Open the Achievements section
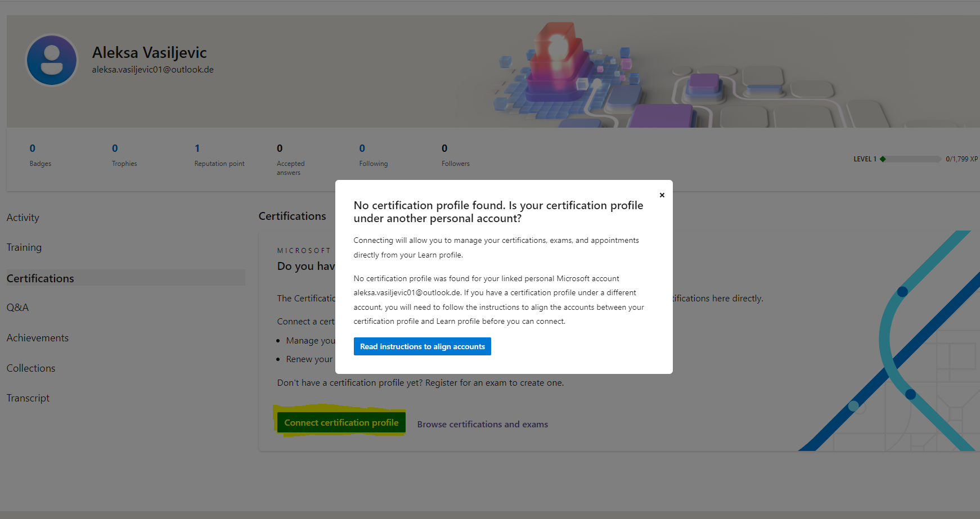Viewport: 980px width, 519px height. pyautogui.click(x=37, y=337)
